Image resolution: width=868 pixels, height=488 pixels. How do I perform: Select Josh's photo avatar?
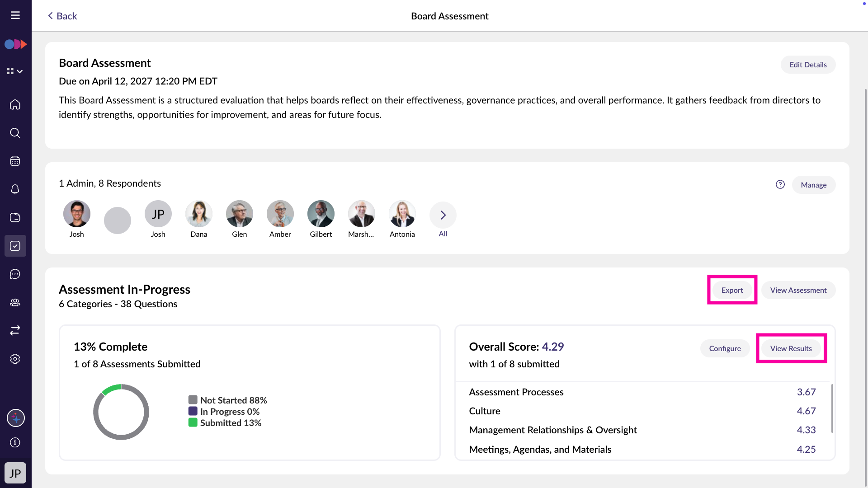pos(77,214)
